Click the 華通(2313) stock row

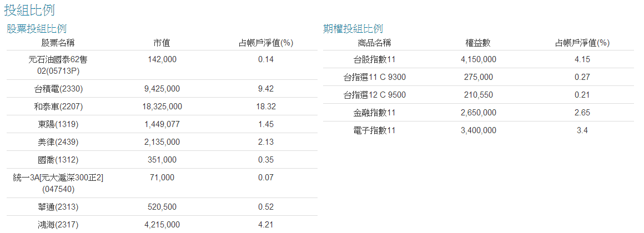(x=58, y=207)
